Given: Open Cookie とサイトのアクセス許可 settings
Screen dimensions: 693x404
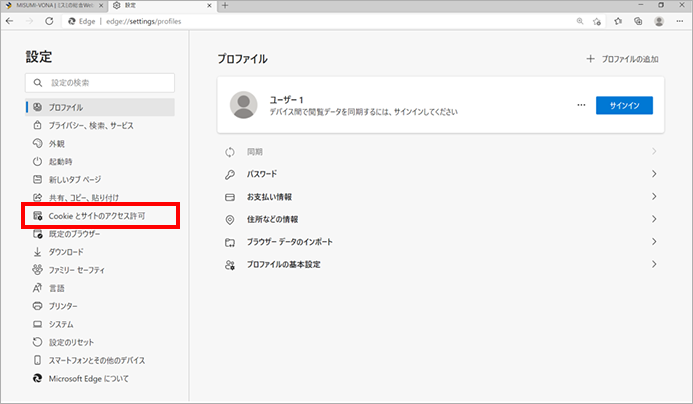Looking at the screenshot, I should [x=97, y=216].
